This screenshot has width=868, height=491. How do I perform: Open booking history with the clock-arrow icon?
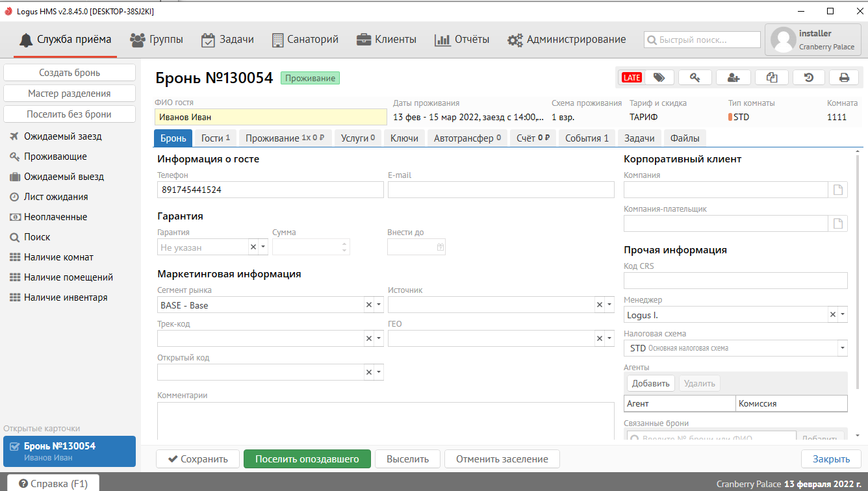pyautogui.click(x=808, y=77)
